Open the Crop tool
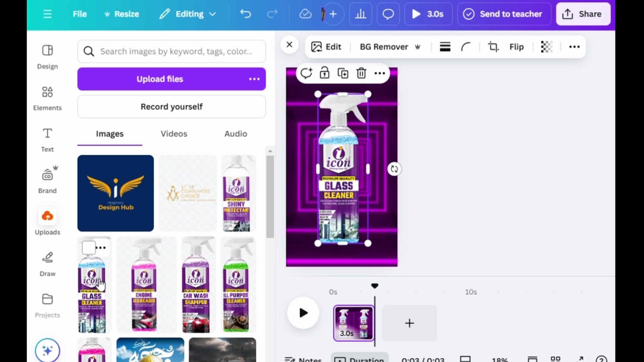Viewport: 644px width, 362px height. [x=493, y=47]
